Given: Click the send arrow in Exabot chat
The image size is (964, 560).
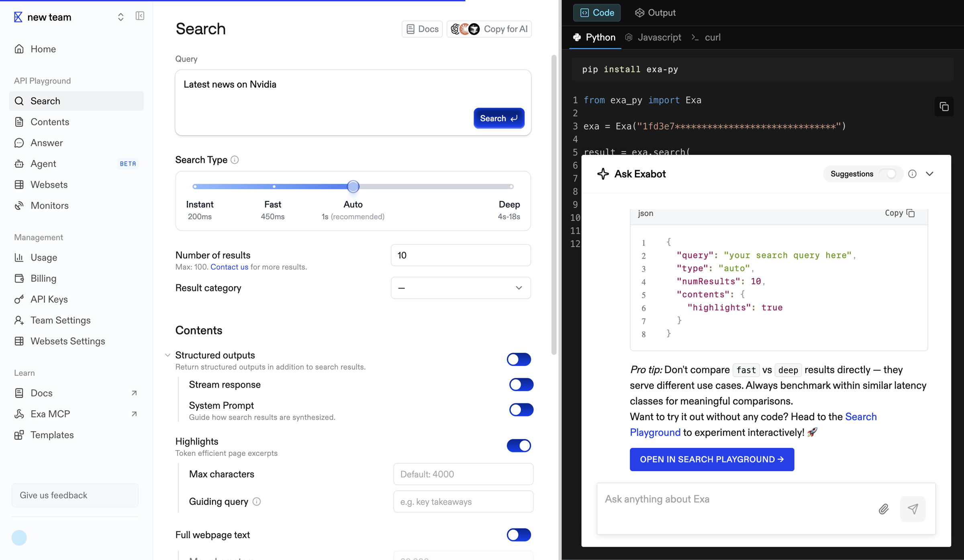Looking at the screenshot, I should pyautogui.click(x=913, y=509).
